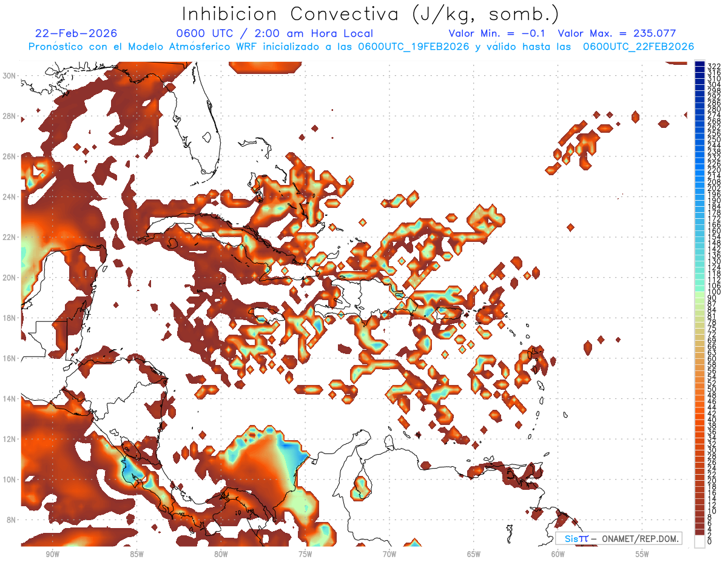Click the color bar label 202
This screenshot has width=728, height=562.
click(x=714, y=188)
